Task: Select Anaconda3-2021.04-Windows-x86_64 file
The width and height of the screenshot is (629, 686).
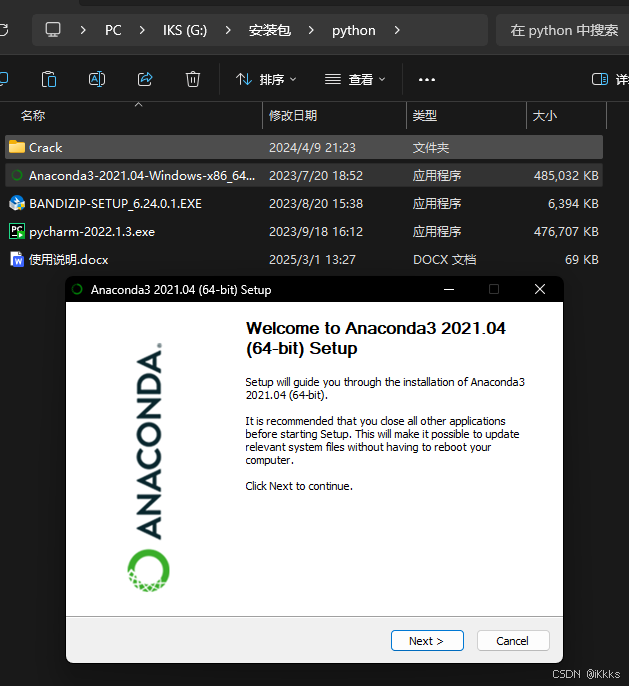Action: pyautogui.click(x=304, y=175)
